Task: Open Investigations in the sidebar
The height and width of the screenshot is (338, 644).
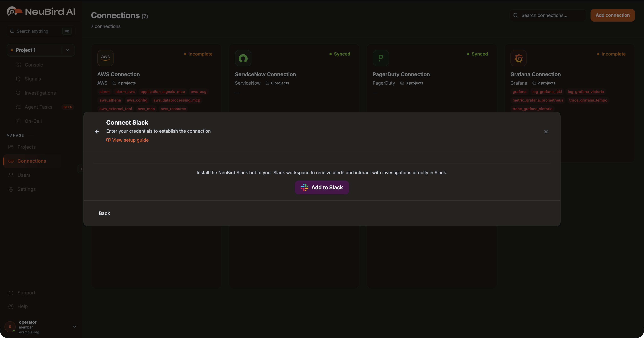Action: point(40,93)
